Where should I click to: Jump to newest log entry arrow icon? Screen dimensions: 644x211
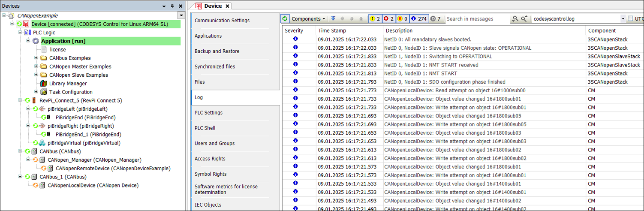tap(334, 19)
